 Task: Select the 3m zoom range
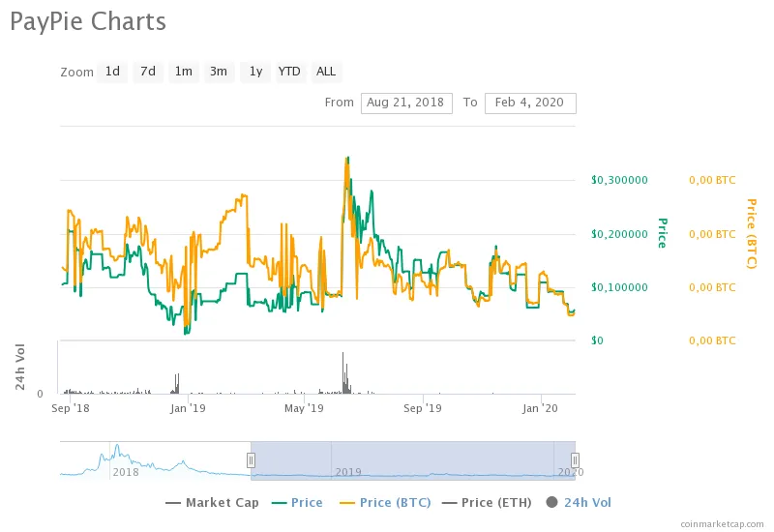coord(219,72)
